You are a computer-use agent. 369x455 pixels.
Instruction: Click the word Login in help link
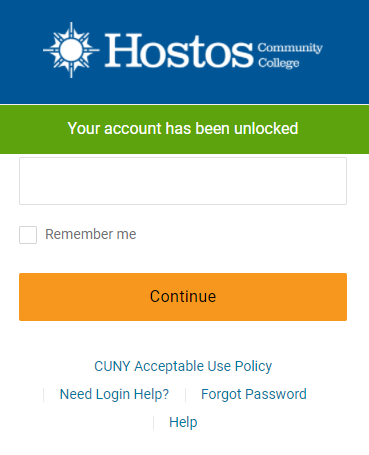[113, 394]
